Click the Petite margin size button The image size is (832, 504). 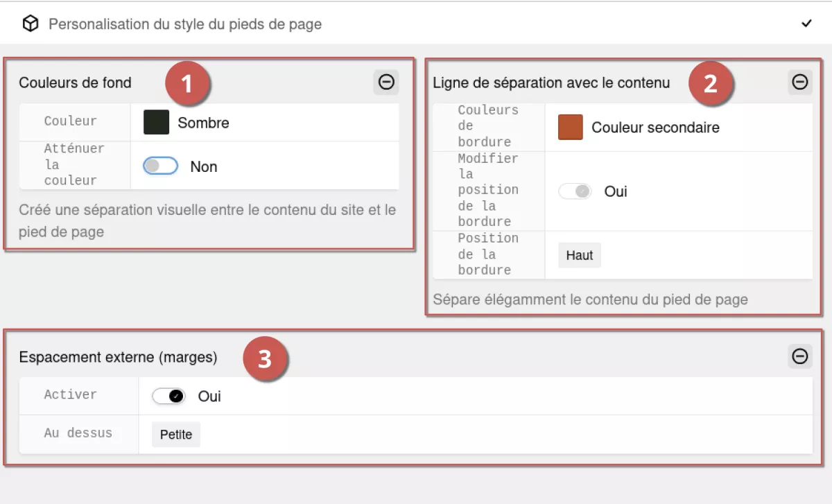coord(176,435)
